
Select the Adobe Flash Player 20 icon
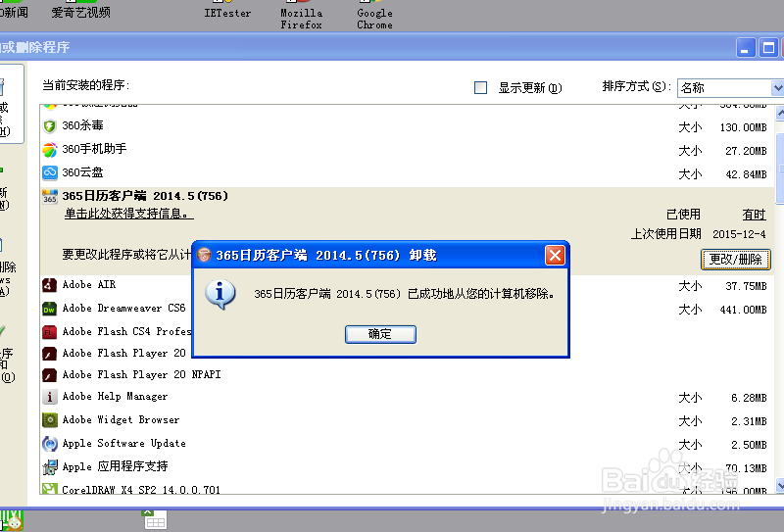tap(50, 354)
